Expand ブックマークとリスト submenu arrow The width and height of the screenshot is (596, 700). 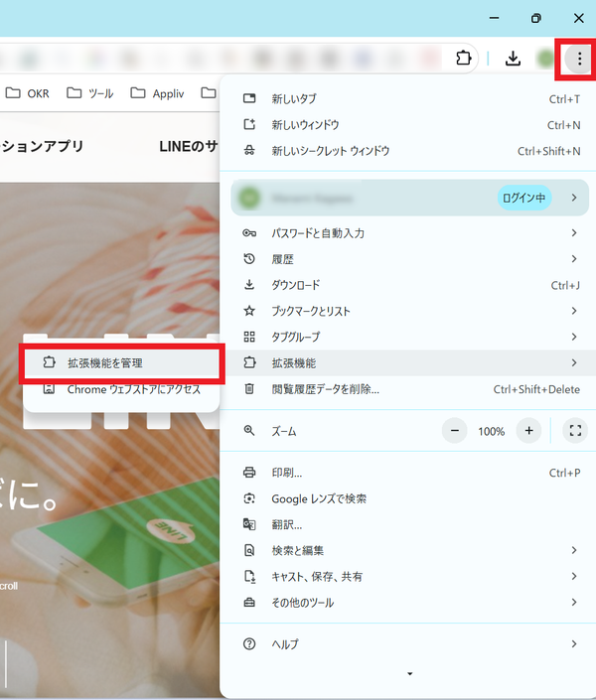coord(574,311)
